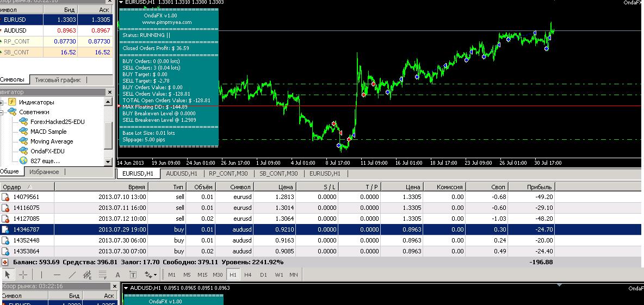
Task: Choose the trendline drawing tool
Action: click(x=72, y=275)
